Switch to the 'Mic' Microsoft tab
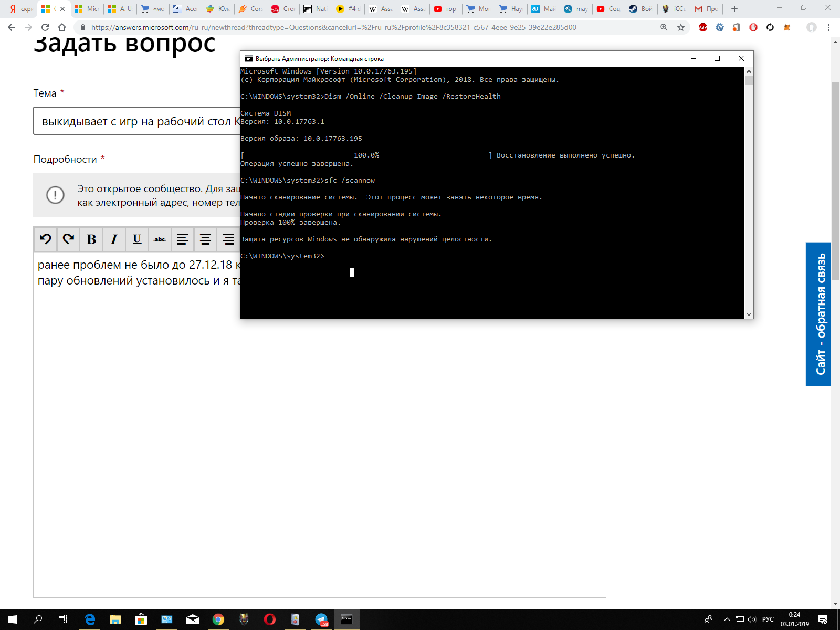Image resolution: width=840 pixels, height=630 pixels. coord(87,9)
